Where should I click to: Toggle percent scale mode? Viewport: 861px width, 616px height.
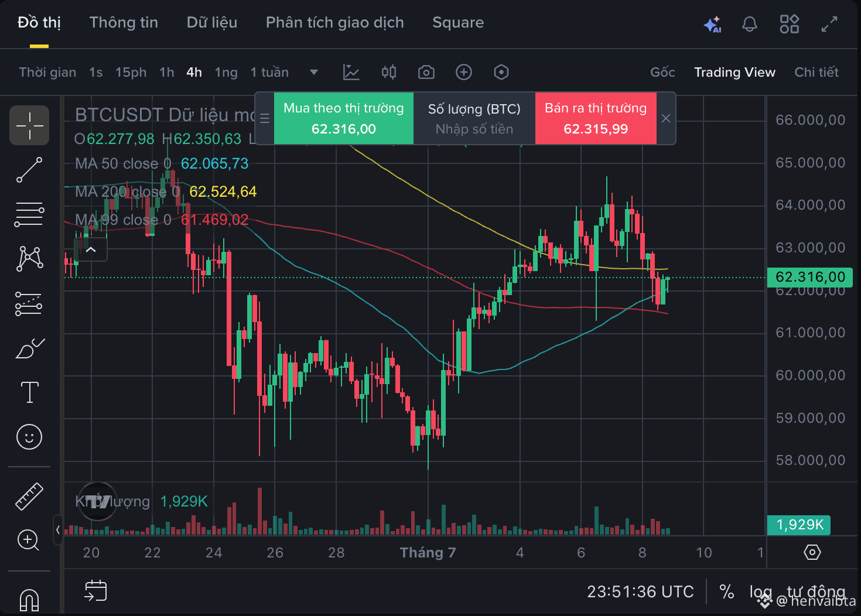[727, 591]
